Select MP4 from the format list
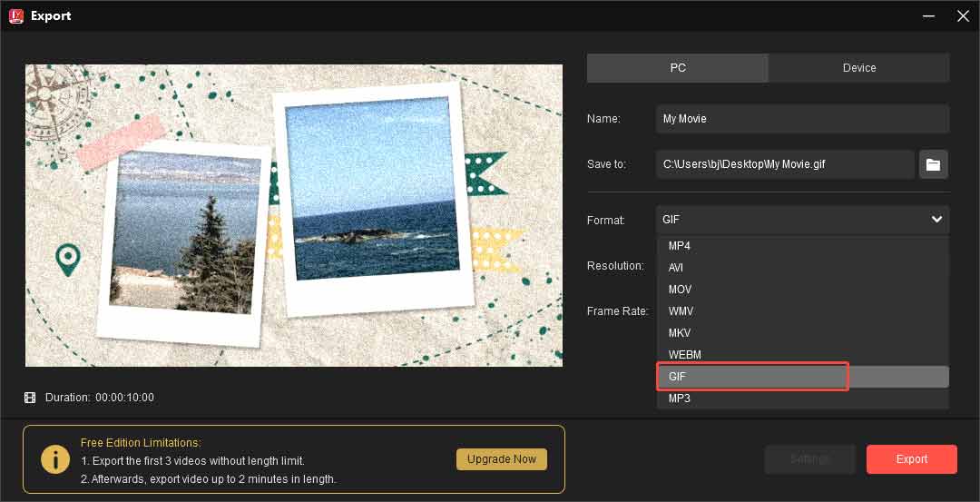This screenshot has height=502, width=980. pos(802,246)
